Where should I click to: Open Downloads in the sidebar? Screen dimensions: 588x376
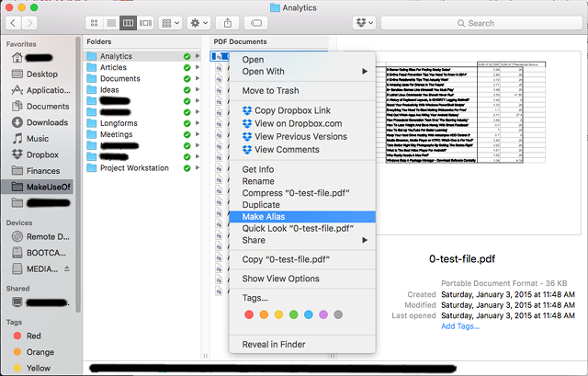tap(47, 122)
